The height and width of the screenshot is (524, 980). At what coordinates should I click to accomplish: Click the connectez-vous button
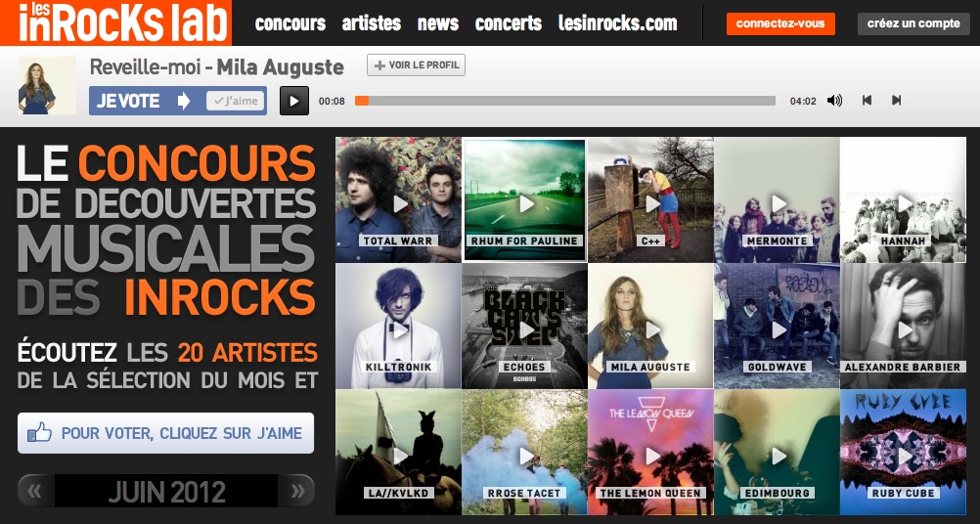click(x=780, y=23)
